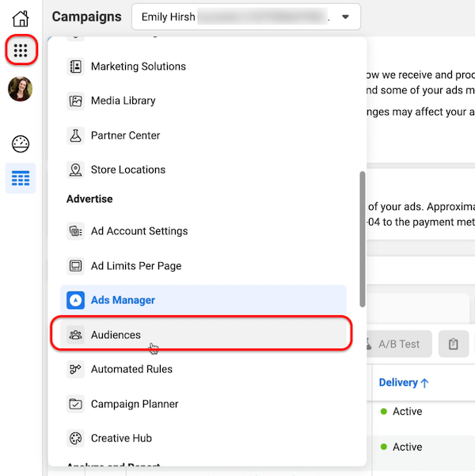Click the Store Locations pin icon
This screenshot has width=475, height=476.
point(75,169)
